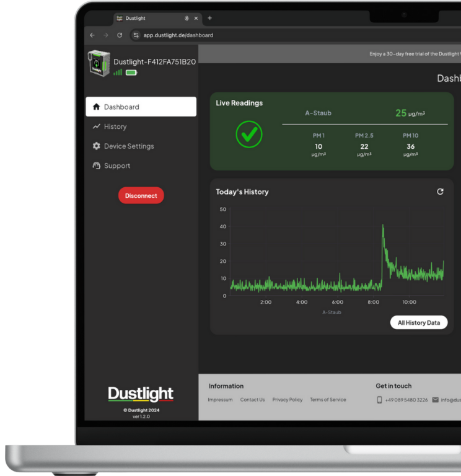
Task: Click device name Dustlight-F412FA751B20
Action: tap(154, 61)
